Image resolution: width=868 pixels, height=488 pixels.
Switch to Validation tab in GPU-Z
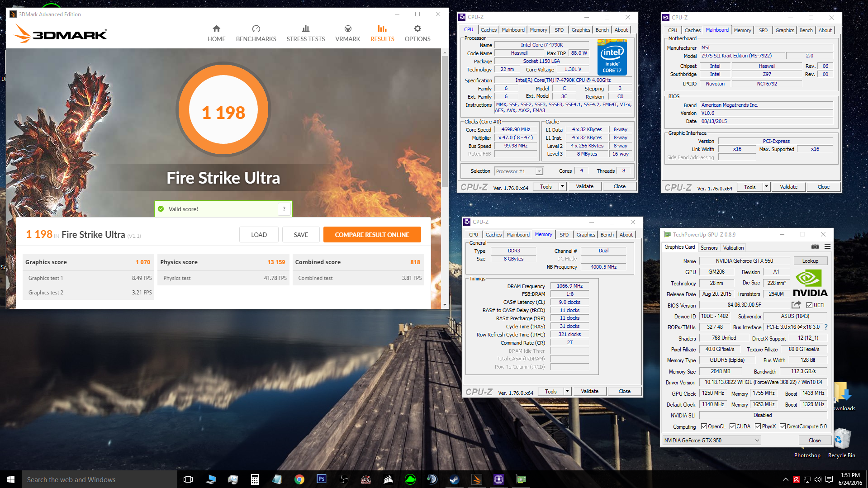coord(733,248)
